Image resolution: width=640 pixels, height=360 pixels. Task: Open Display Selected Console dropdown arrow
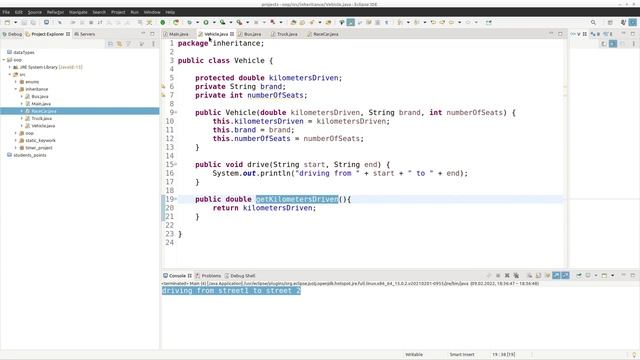pyautogui.click(x=596, y=276)
